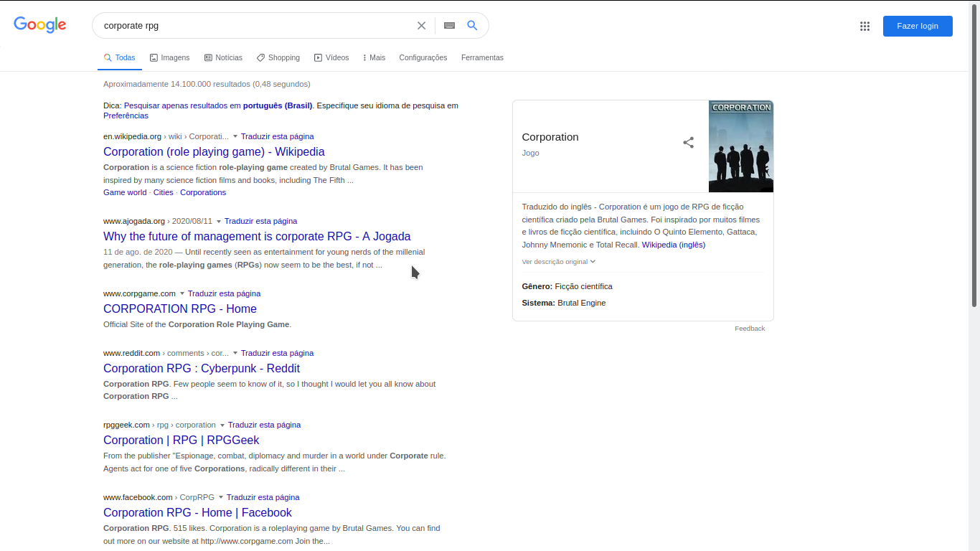
Task: Open Corporation (role playing game) - Wikipedia
Action: coord(214,151)
